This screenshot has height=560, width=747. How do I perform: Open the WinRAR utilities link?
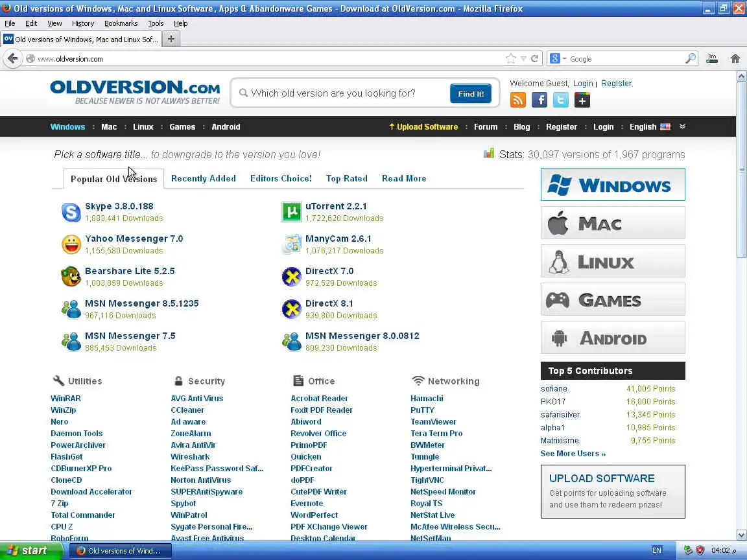pyautogui.click(x=65, y=398)
